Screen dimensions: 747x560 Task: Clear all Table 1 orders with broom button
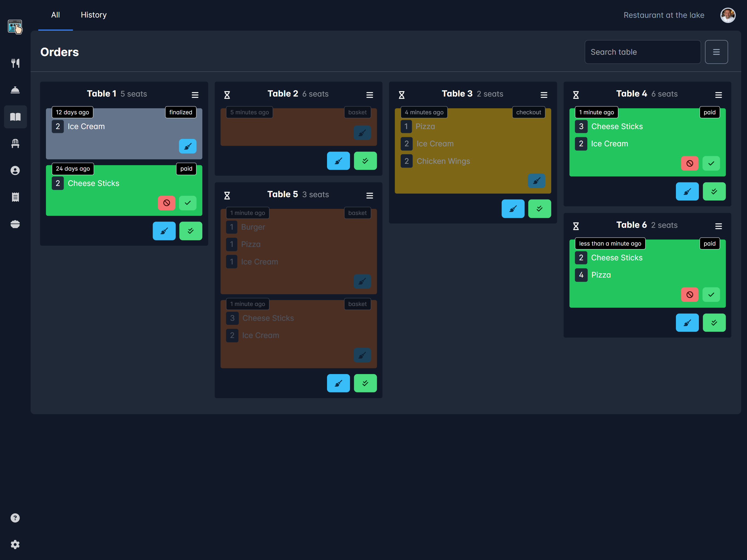coord(164,231)
